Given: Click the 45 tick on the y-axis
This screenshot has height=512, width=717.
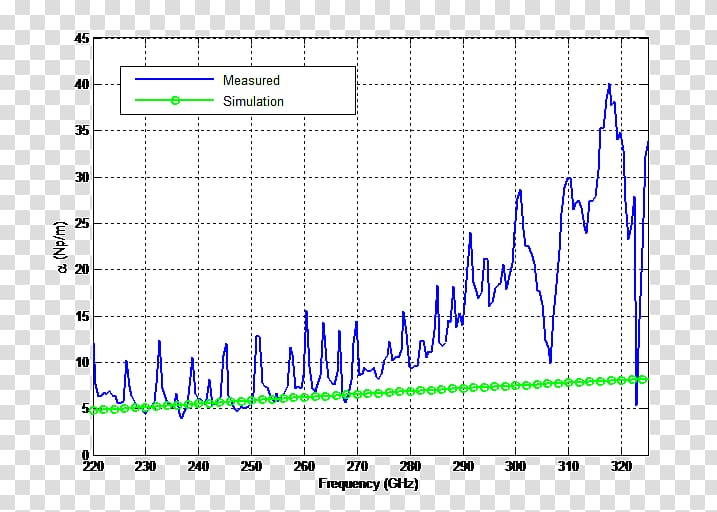Looking at the screenshot, I should point(81,39).
